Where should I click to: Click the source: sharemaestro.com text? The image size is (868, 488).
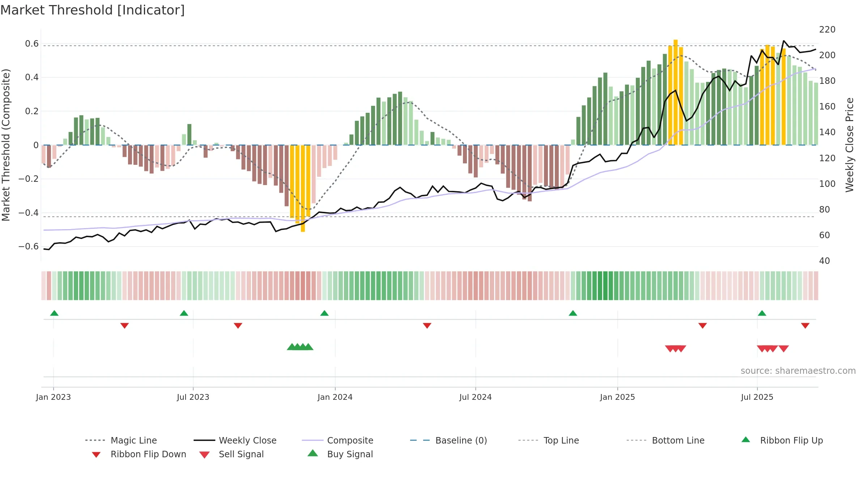tap(798, 371)
